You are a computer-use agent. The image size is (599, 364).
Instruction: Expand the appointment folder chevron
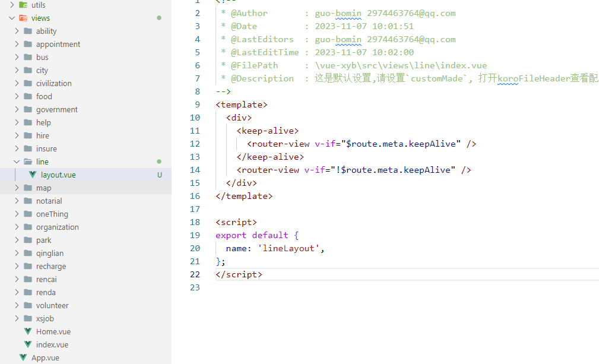[17, 44]
